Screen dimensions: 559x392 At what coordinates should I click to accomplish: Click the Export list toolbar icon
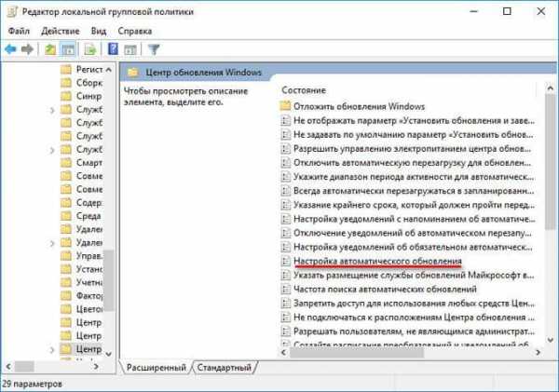coord(90,49)
